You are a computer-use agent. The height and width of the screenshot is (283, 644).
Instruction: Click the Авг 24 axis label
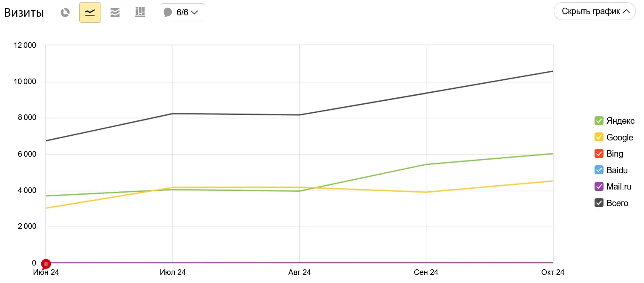[x=299, y=272]
